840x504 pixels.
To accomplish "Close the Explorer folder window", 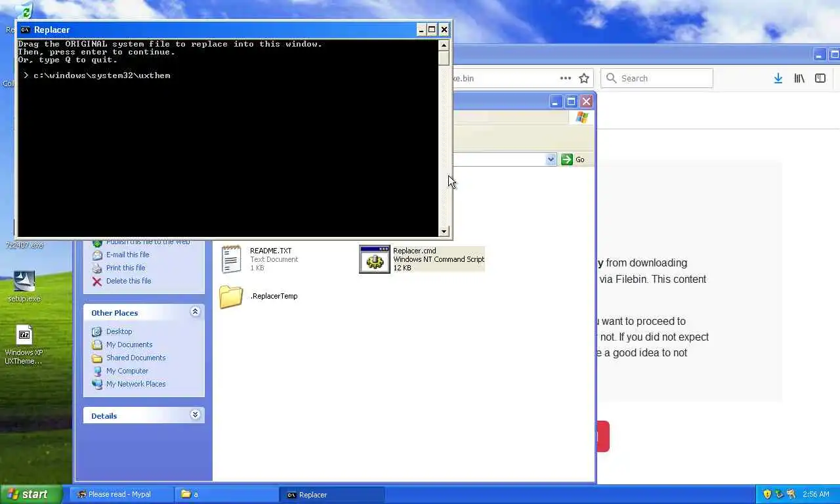I will pyautogui.click(x=586, y=101).
